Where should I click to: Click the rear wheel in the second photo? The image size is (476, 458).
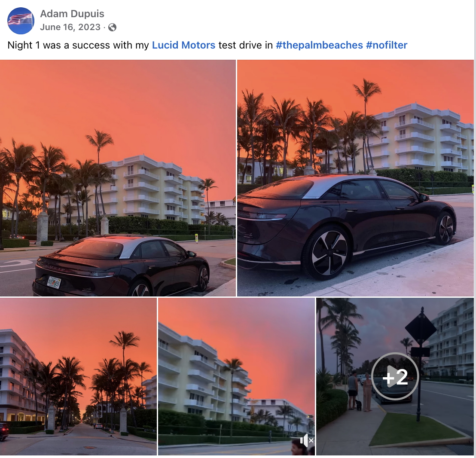pos(330,253)
